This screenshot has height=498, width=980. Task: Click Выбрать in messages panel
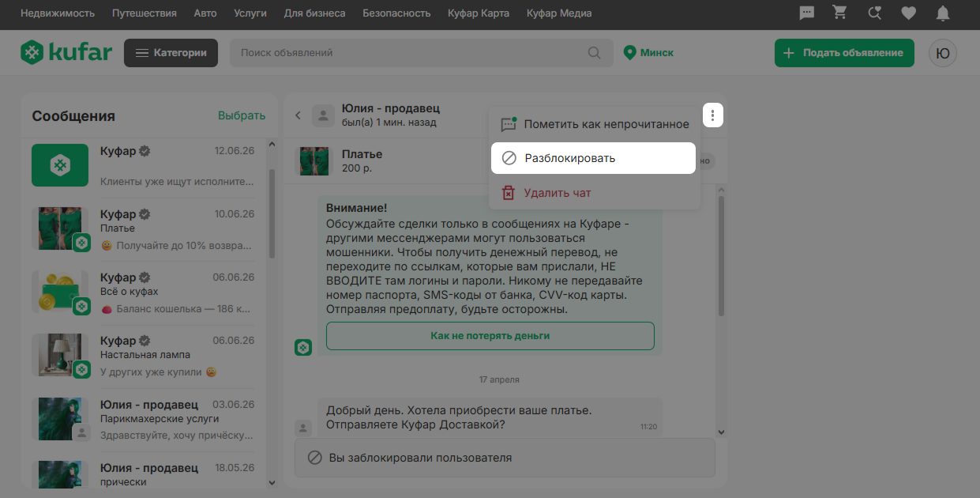pyautogui.click(x=242, y=115)
